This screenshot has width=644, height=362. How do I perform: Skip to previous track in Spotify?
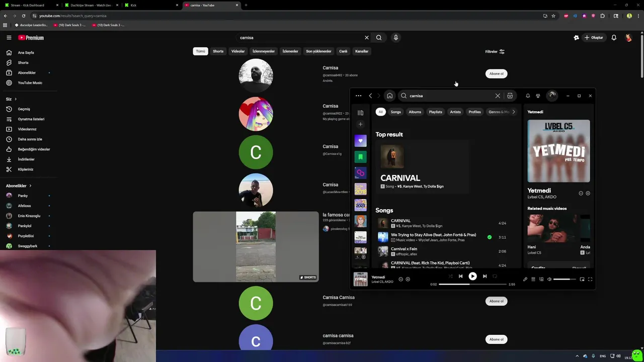460,276
